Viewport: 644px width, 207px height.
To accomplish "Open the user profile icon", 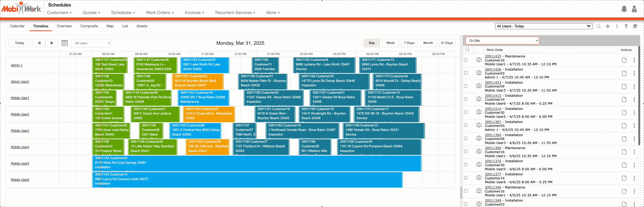I will point(634,9).
